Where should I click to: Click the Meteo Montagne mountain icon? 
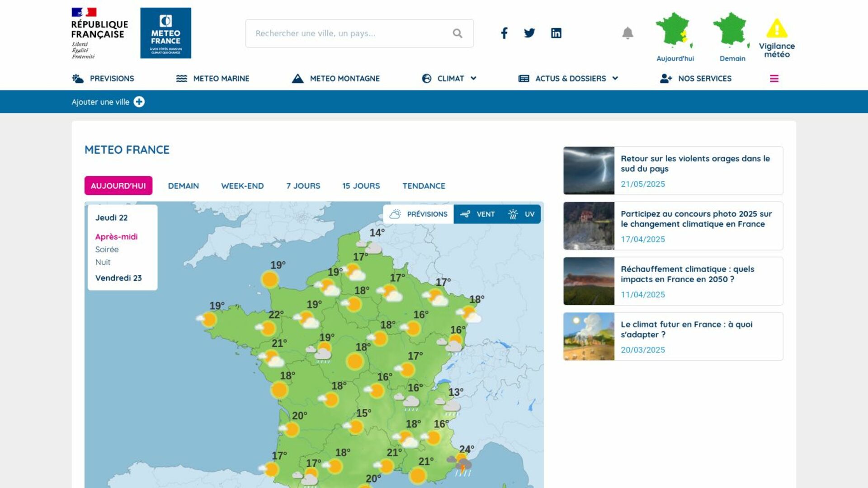click(297, 79)
